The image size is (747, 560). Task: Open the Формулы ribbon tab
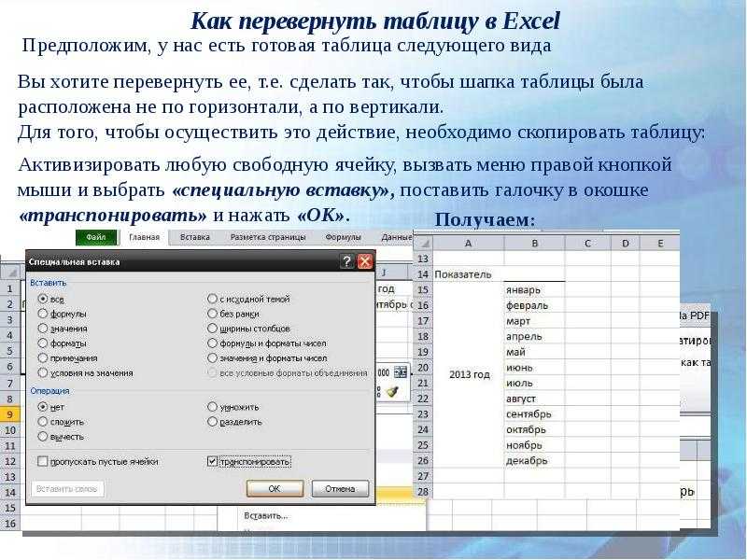point(343,237)
